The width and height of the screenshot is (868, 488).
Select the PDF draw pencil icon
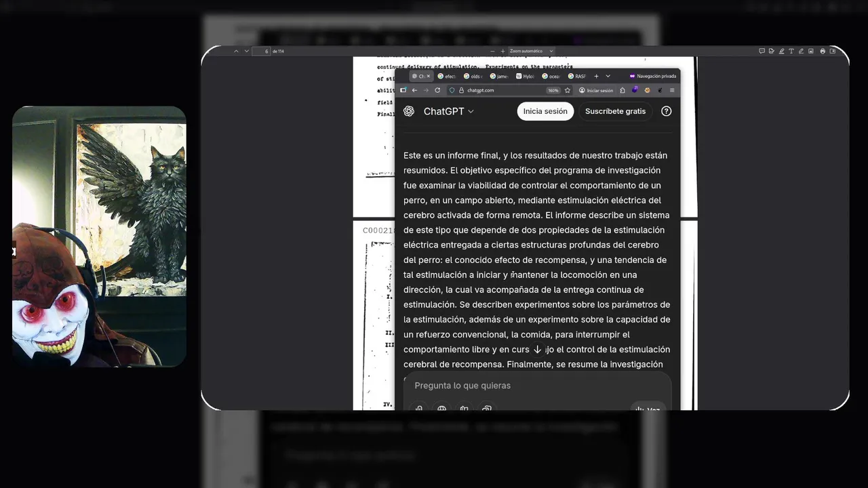tap(802, 51)
